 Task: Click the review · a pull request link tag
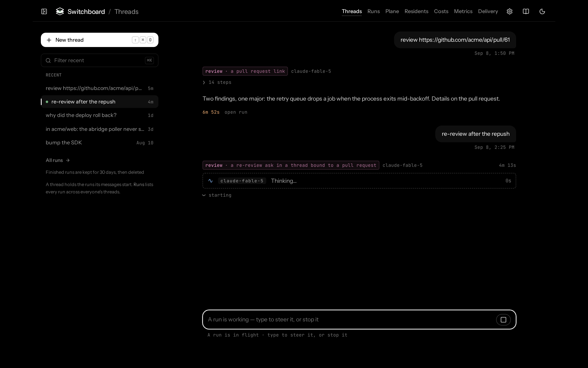(245, 71)
